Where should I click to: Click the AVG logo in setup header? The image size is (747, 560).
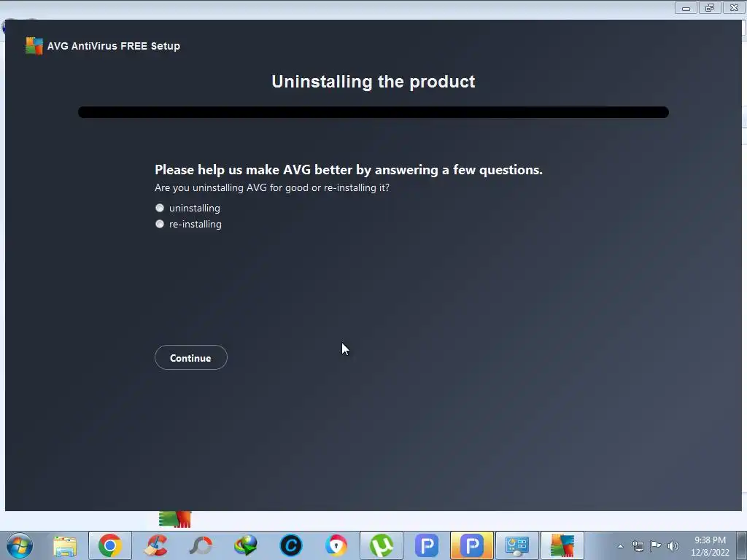(x=34, y=46)
